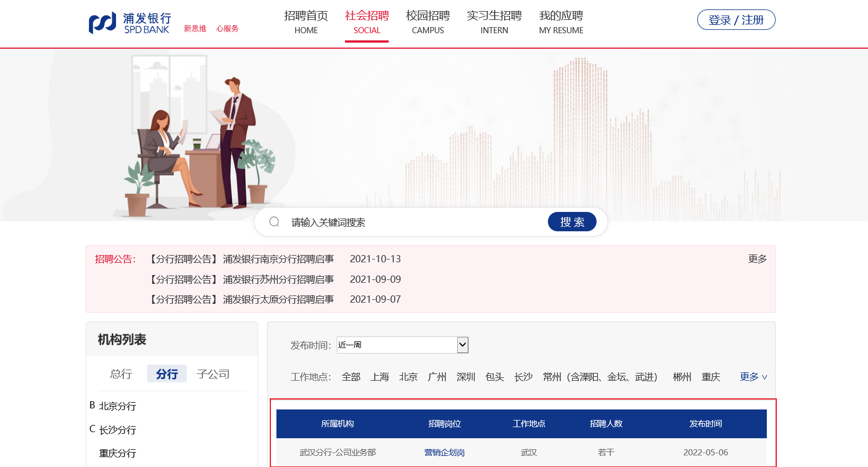This screenshot has width=868, height=467.
Task: Filter work location by 重庆
Action: point(711,377)
